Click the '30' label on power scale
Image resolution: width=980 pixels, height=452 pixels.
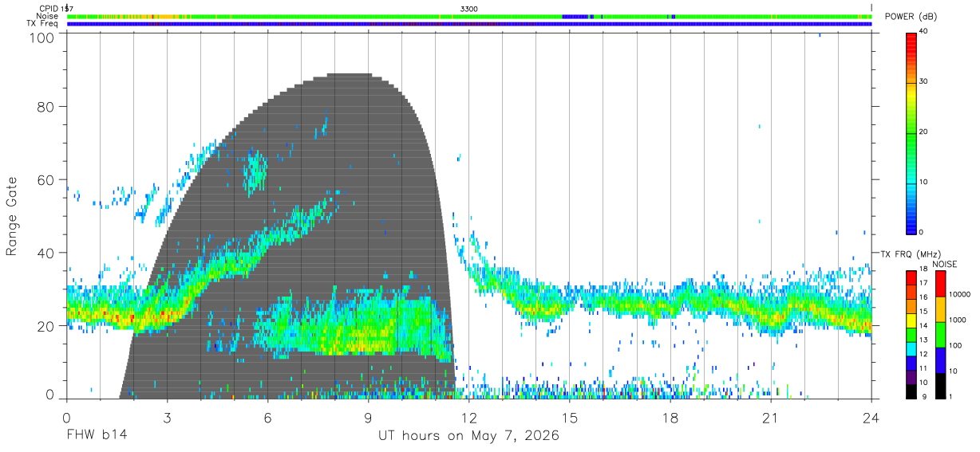click(x=924, y=82)
